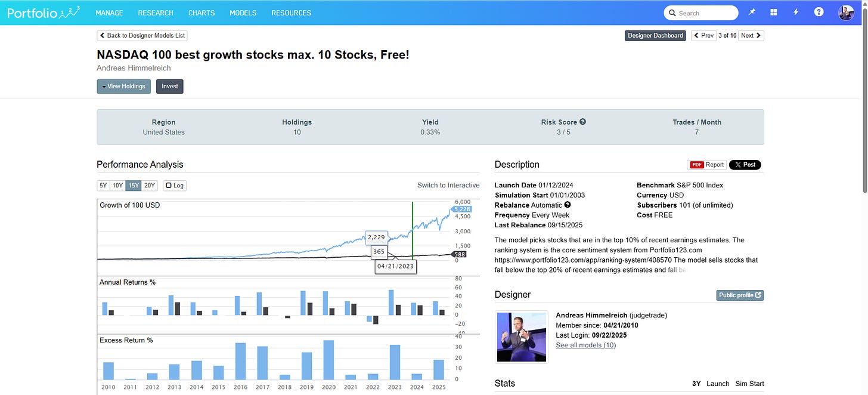Select the 15Y chart range
This screenshot has width=868, height=395.
tap(134, 186)
